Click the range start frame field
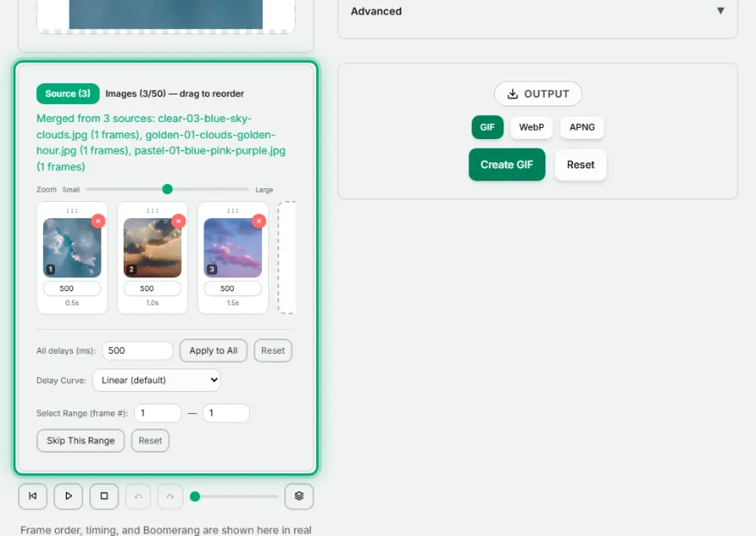The image size is (756, 536). click(158, 413)
